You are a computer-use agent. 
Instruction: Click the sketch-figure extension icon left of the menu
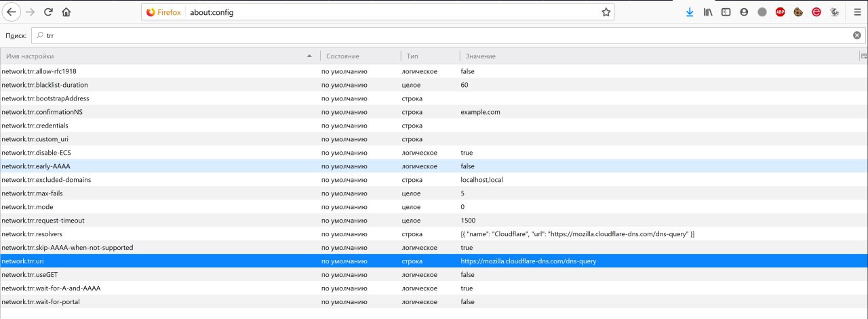click(835, 12)
